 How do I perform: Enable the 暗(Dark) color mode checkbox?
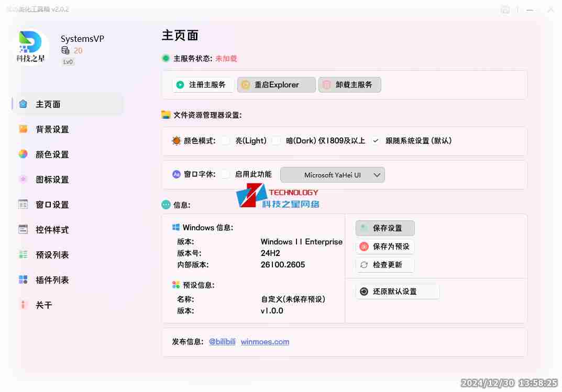point(276,140)
